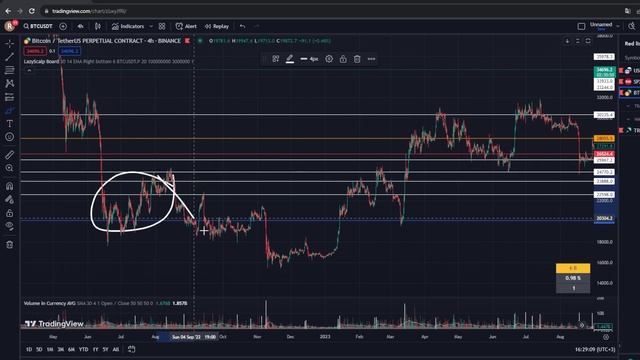Viewport: 640px width, 360px height.
Task: Remove drawings with left toolbar trash icon
Action: [9, 245]
